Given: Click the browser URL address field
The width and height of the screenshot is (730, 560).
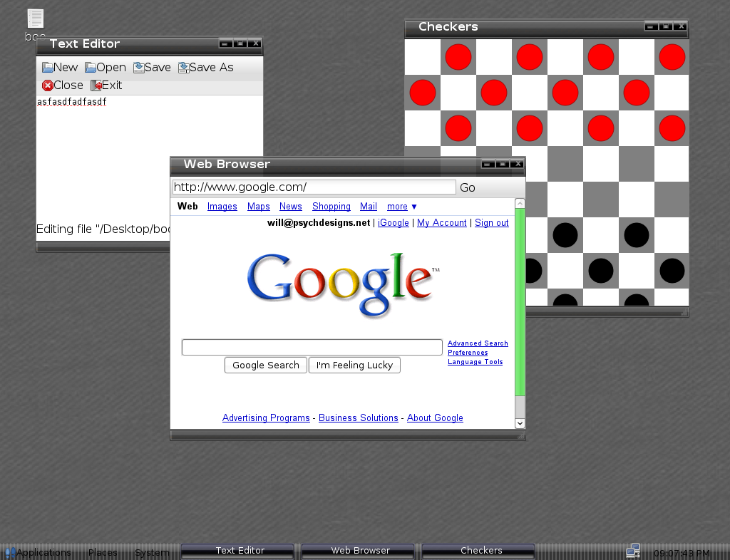Looking at the screenshot, I should [x=314, y=187].
